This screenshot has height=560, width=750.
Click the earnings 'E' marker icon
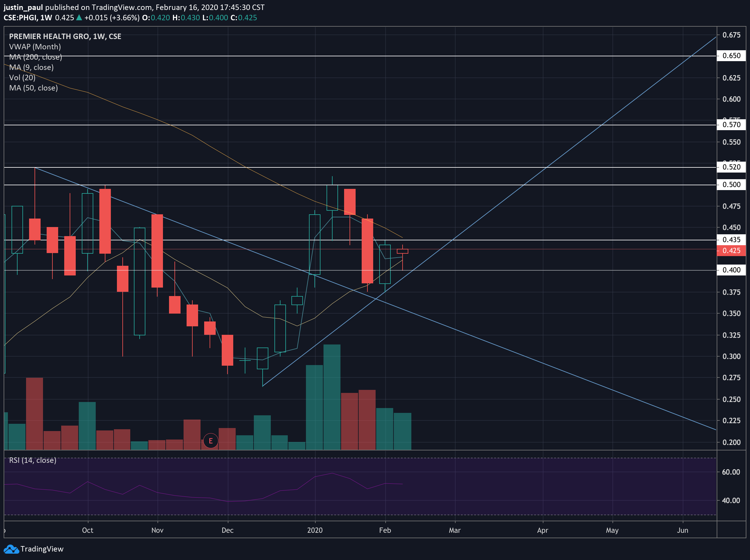211,441
